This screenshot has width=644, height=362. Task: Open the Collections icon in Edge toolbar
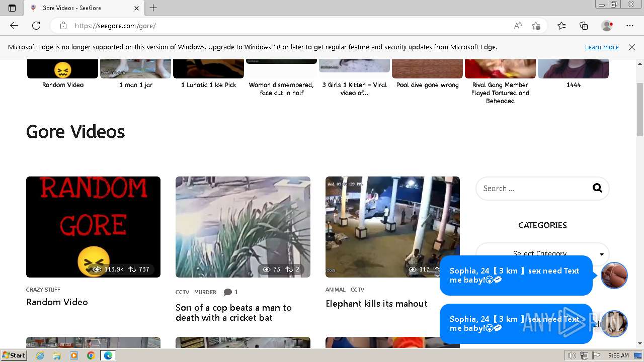pos(584,26)
